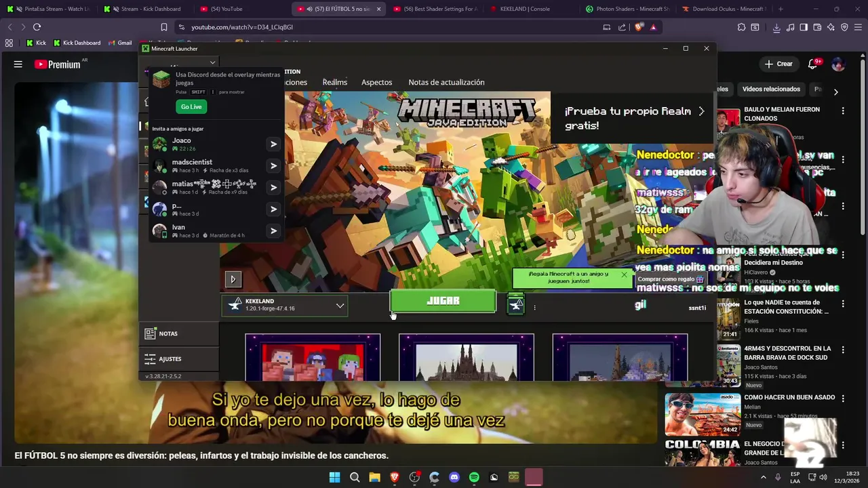The image size is (868, 488).
Task: Open Spotify from the taskbar
Action: coord(474,477)
